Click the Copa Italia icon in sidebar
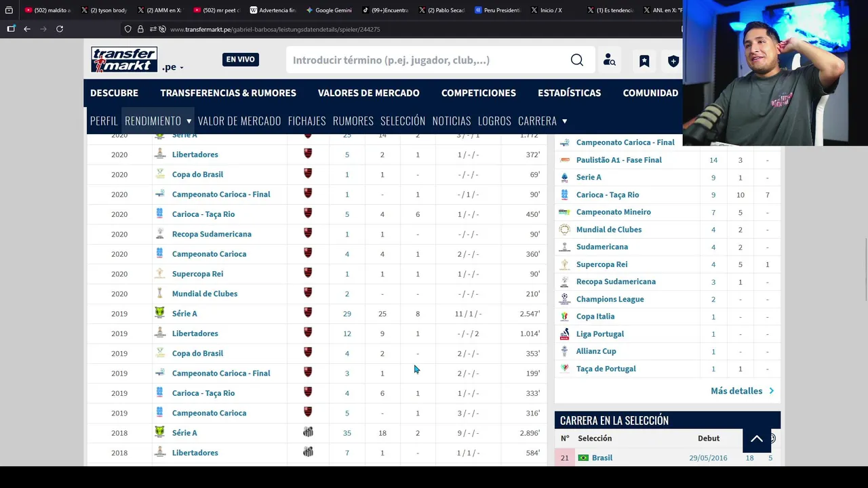 pos(564,317)
